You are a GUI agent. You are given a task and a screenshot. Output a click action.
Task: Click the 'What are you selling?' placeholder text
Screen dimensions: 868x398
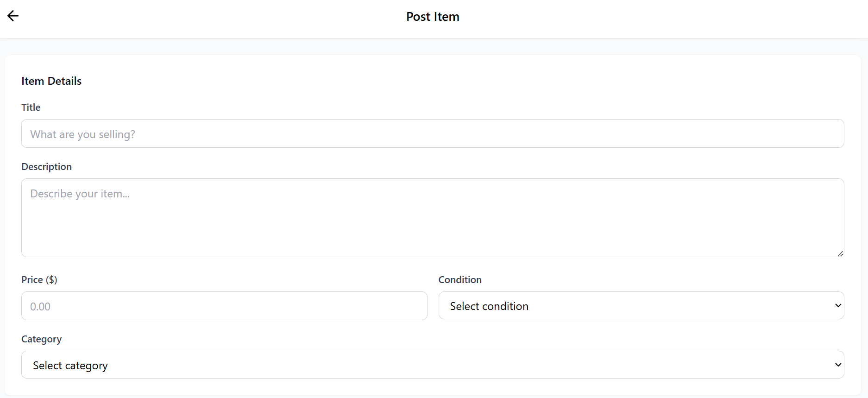tap(82, 134)
